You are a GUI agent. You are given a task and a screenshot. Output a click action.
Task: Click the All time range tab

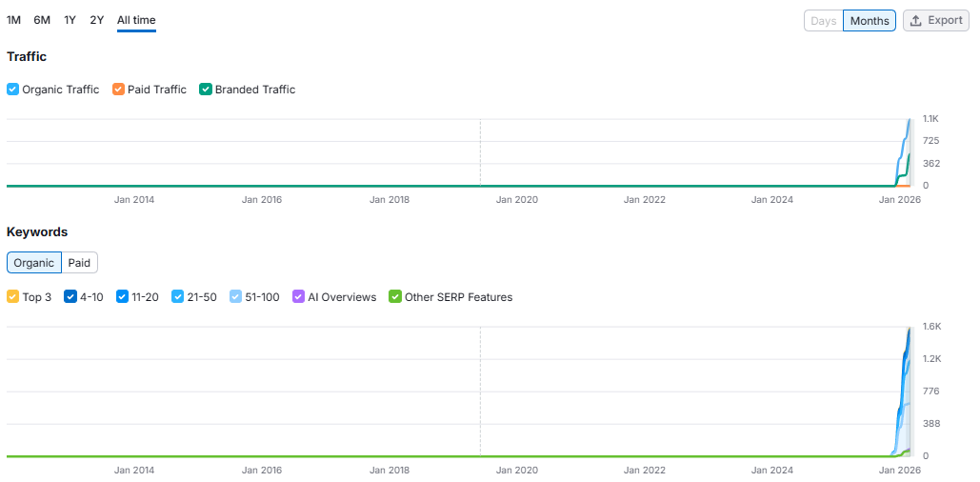pos(136,20)
